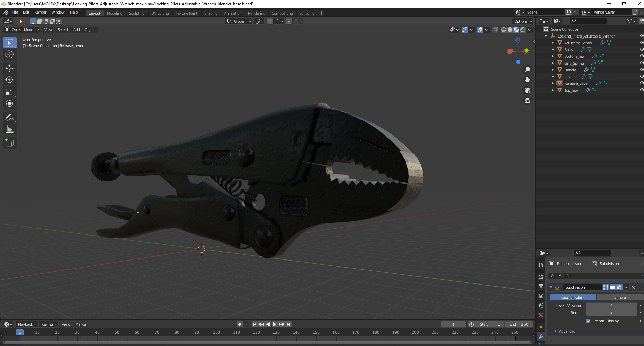Click the zoom view magnifier icon

coord(527,70)
